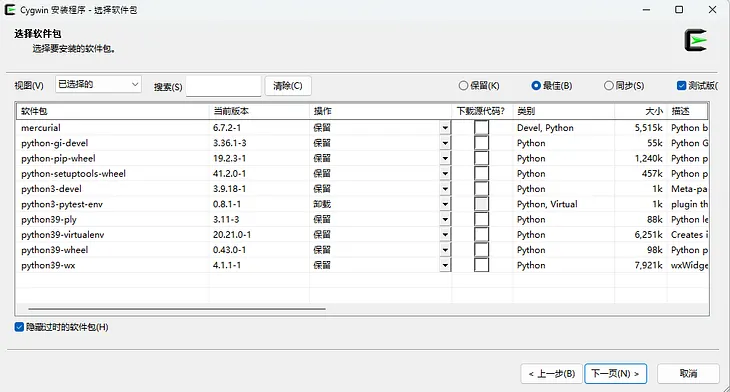Select the python39-wx package name
This screenshot has height=392, width=730.
[x=48, y=265]
